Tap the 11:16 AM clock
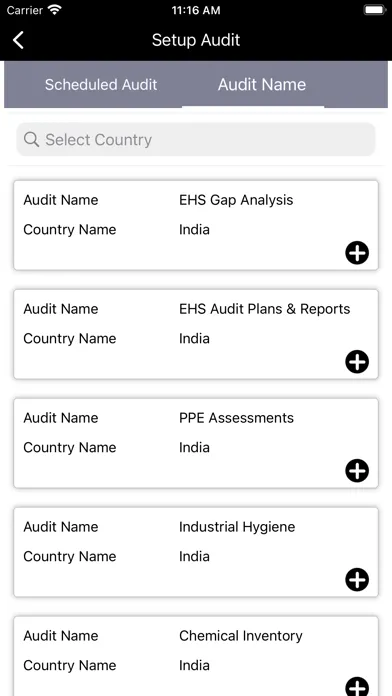392x696 pixels. 196,10
